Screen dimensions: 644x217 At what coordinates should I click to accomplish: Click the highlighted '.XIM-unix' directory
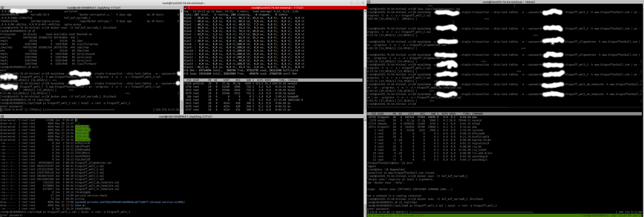pos(82,136)
